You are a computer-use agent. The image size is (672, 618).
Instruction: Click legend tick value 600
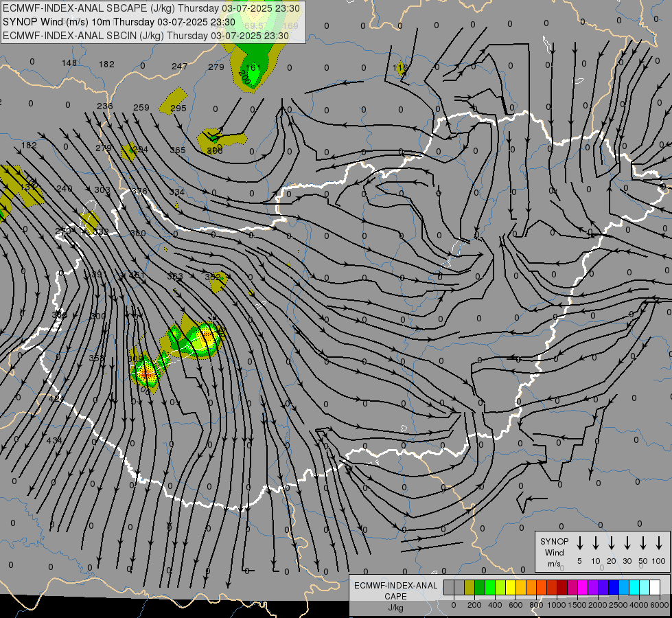point(515,605)
